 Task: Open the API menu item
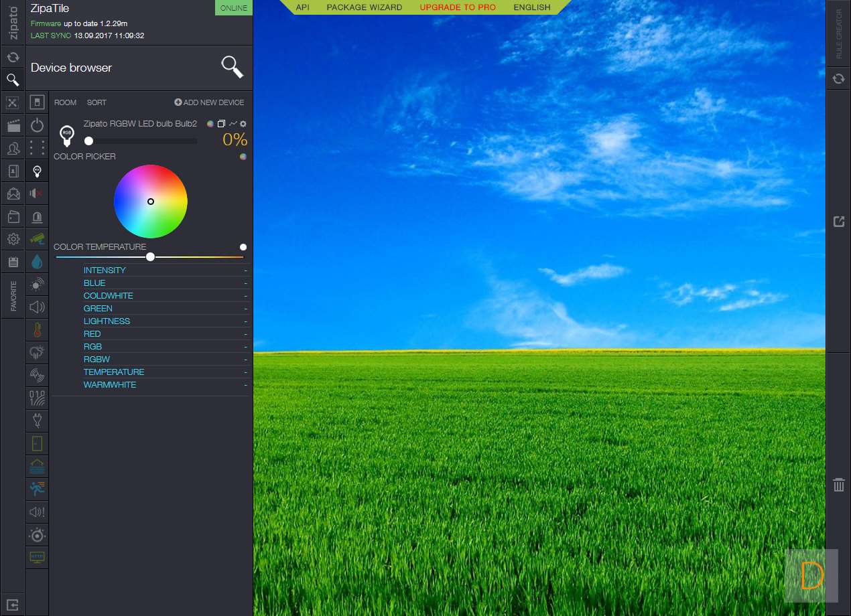point(302,7)
